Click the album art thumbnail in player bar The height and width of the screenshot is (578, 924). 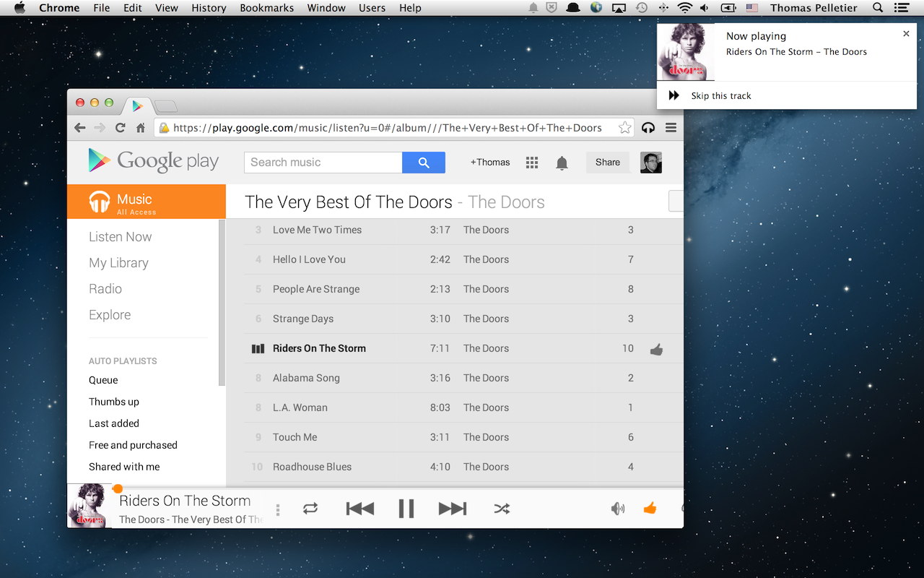pyautogui.click(x=90, y=506)
